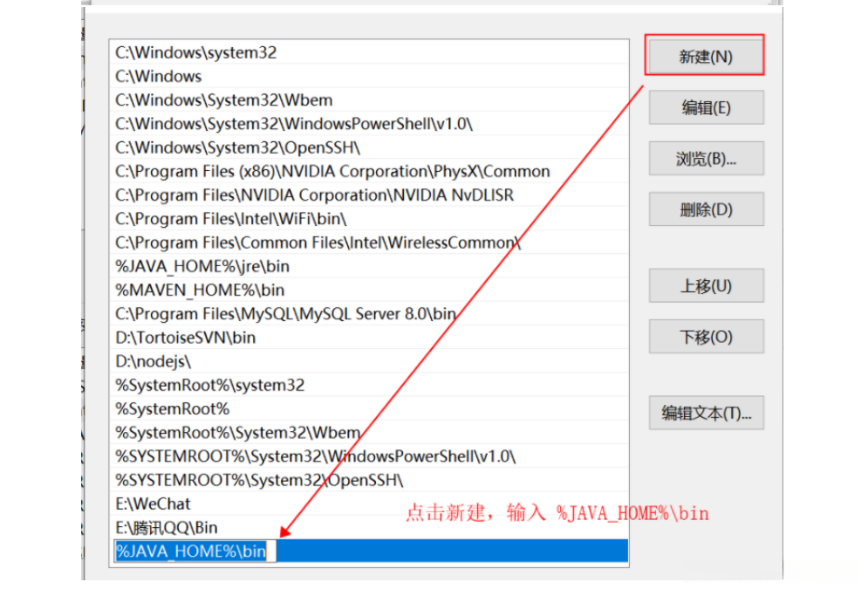Select %SystemRoot%\System32\Wbem entry
This screenshot has height=589, width=868.
click(369, 432)
